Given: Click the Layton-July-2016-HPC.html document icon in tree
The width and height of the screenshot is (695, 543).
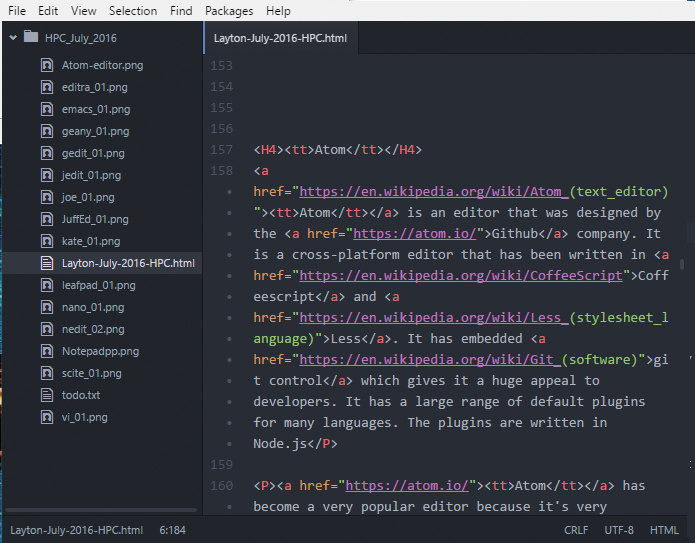Looking at the screenshot, I should point(47,263).
